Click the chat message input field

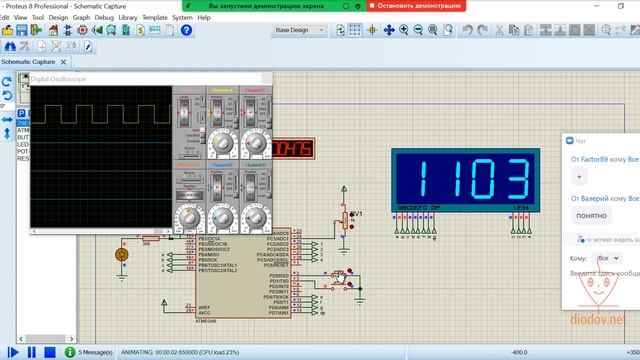[x=604, y=273]
